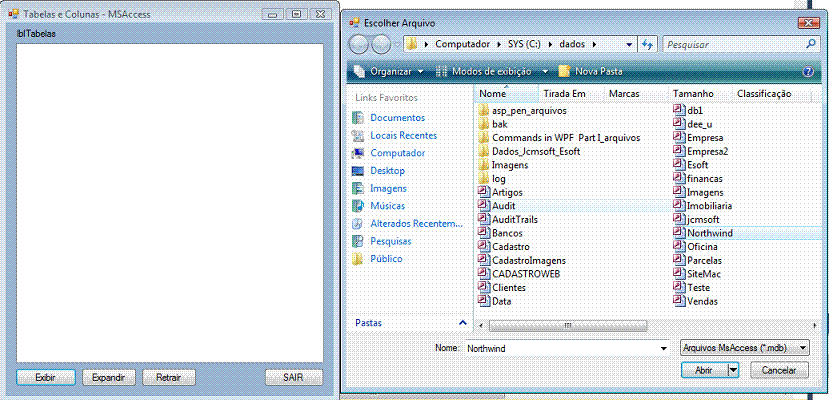Select the AuditTrails database file icon
The width and height of the screenshot is (829, 400).
[483, 219]
